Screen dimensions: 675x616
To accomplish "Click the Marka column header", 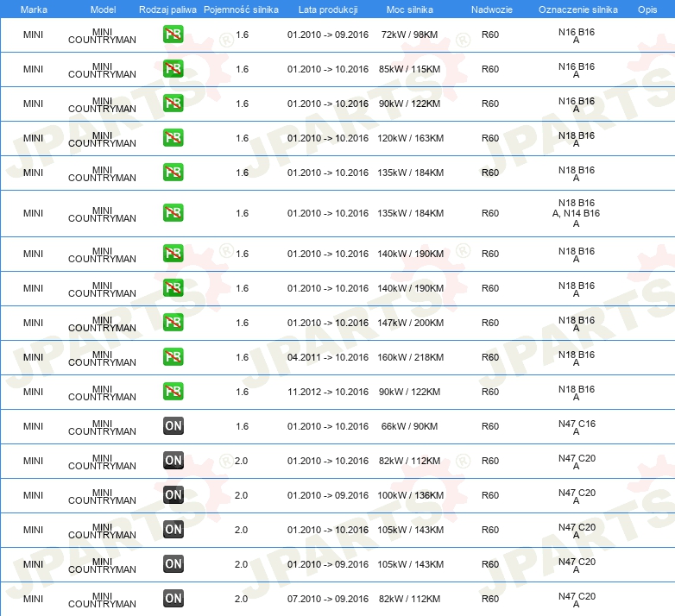I will pos(34,9).
